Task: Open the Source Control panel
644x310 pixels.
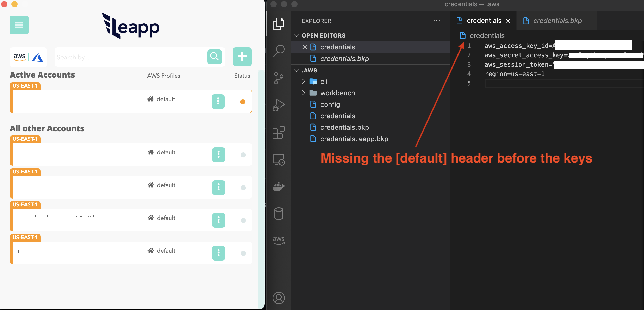Action: coord(279,78)
